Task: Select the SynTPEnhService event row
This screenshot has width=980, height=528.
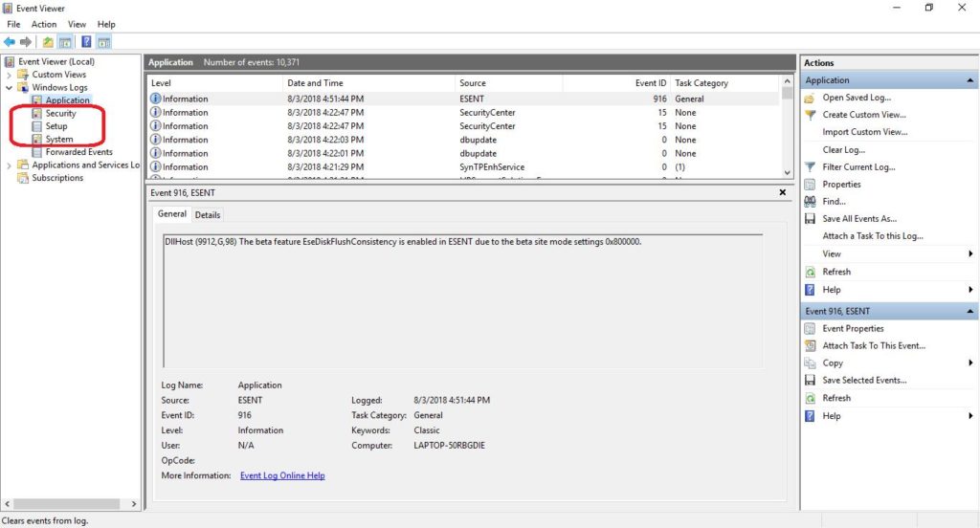Action: [464, 166]
